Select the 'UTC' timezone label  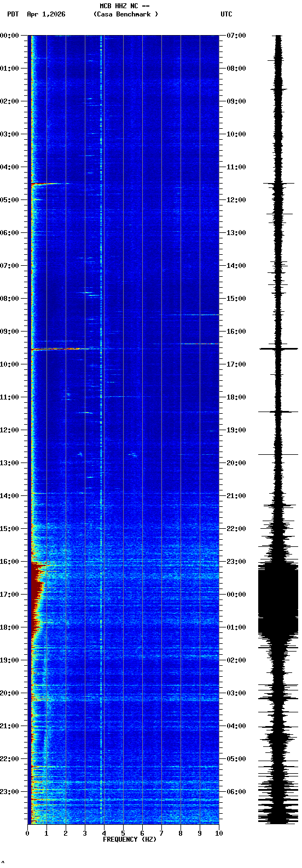[x=226, y=14]
